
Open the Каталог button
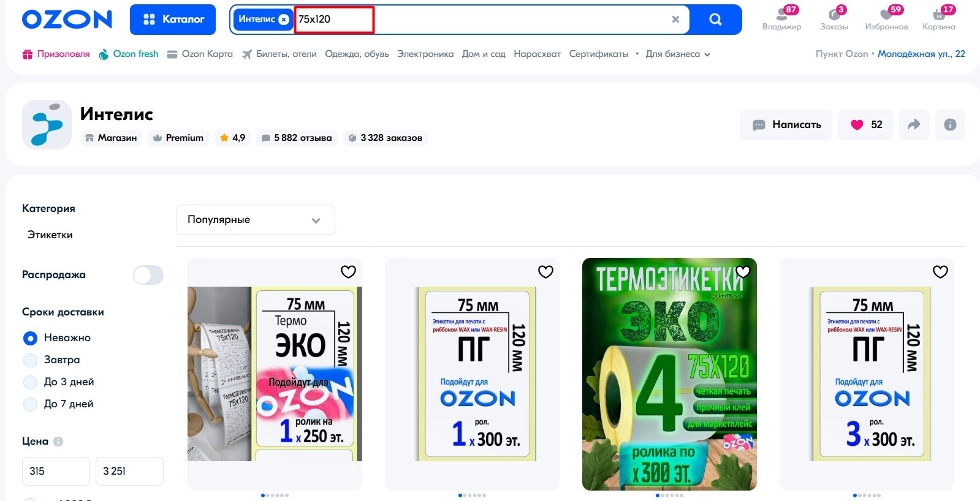173,20
